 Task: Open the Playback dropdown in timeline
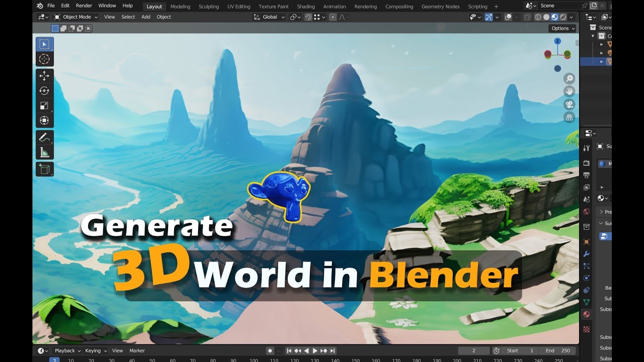67,350
